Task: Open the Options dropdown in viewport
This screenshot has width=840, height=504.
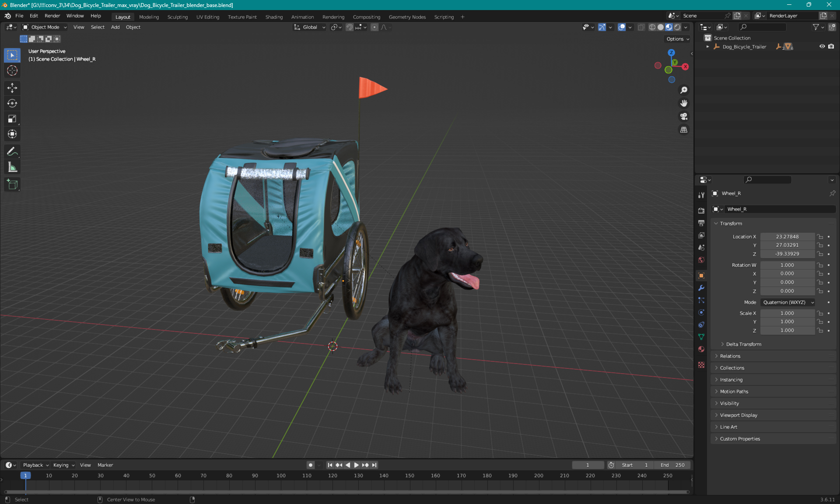Action: [678, 39]
